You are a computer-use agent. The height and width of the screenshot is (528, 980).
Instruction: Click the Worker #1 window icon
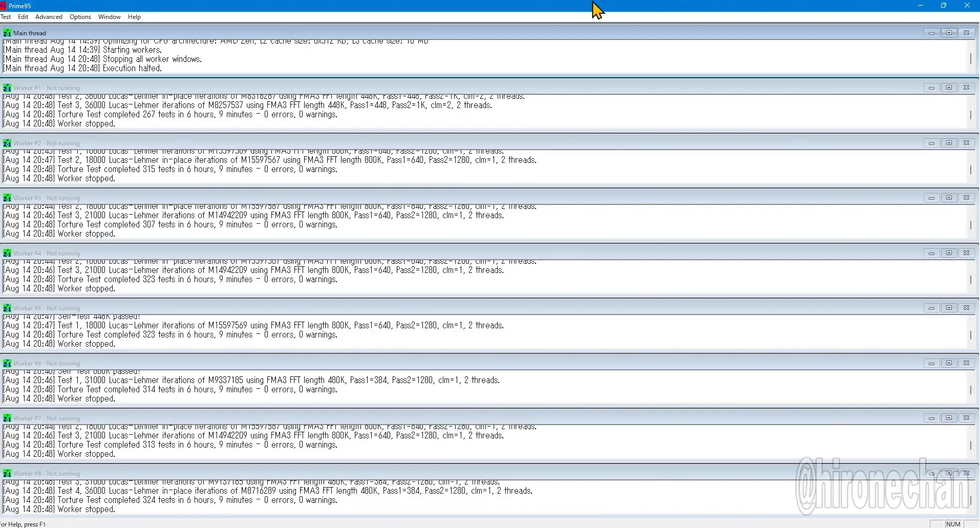7,88
